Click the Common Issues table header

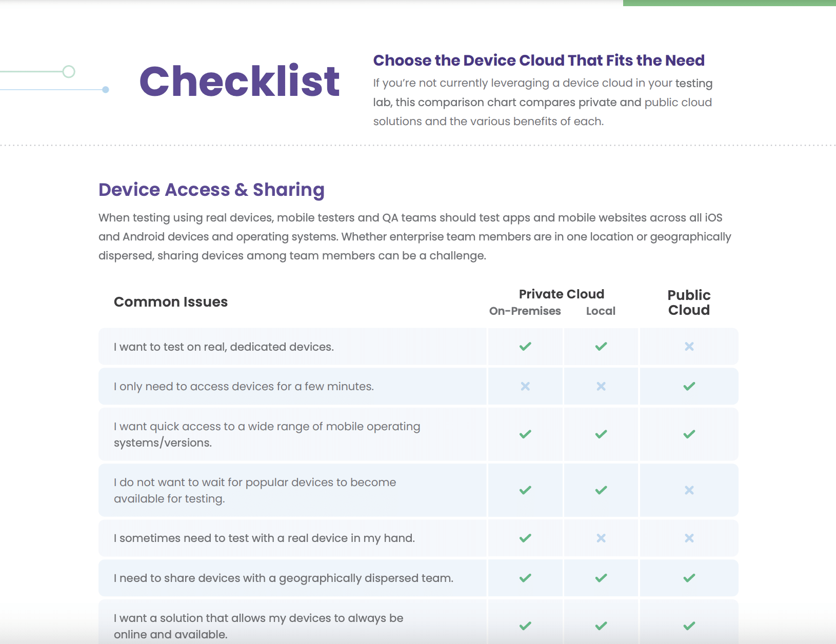pos(171,302)
